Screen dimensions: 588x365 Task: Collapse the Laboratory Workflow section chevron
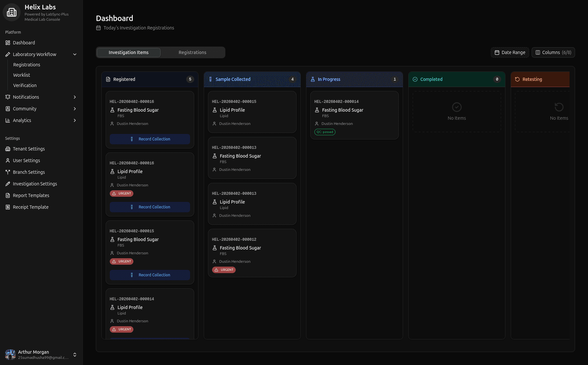coord(75,54)
